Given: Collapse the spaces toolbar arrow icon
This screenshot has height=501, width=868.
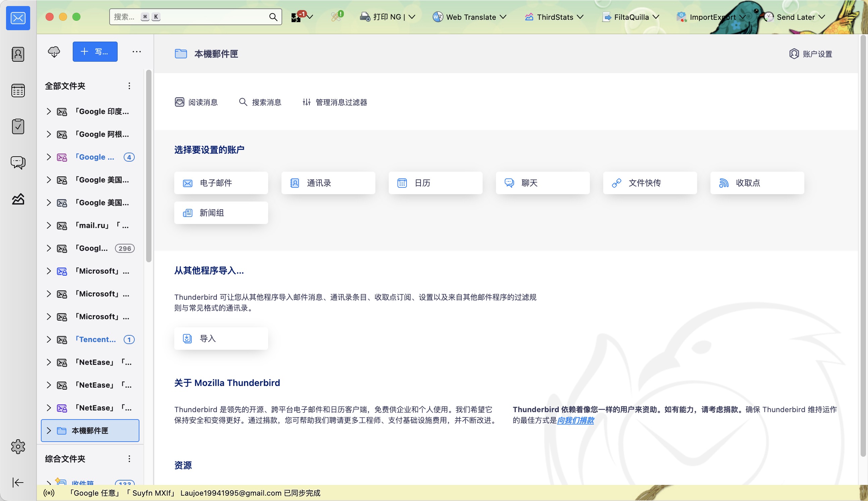Looking at the screenshot, I should (18, 483).
